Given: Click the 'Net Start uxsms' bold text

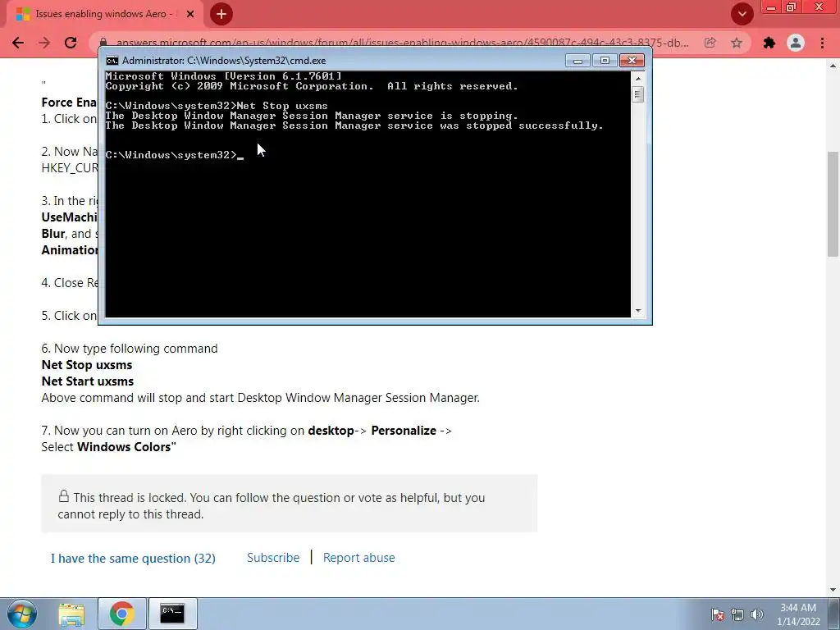Looking at the screenshot, I should coord(88,381).
